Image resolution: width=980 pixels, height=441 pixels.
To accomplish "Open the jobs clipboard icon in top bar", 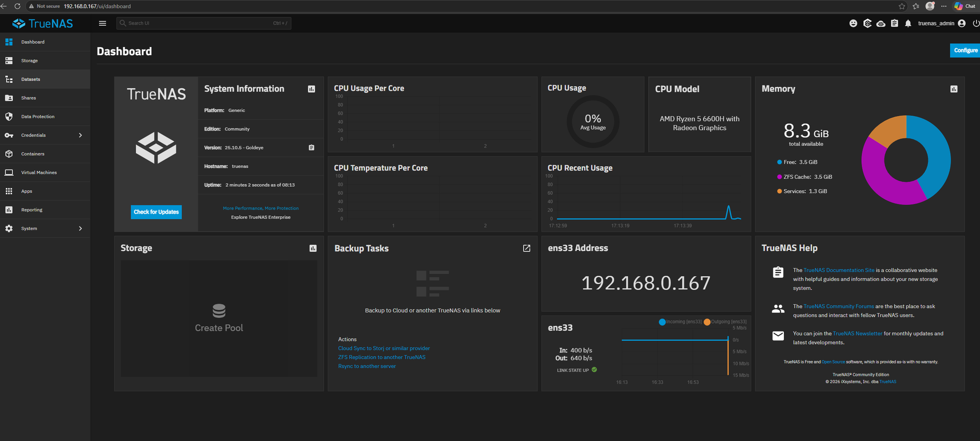I will [895, 23].
